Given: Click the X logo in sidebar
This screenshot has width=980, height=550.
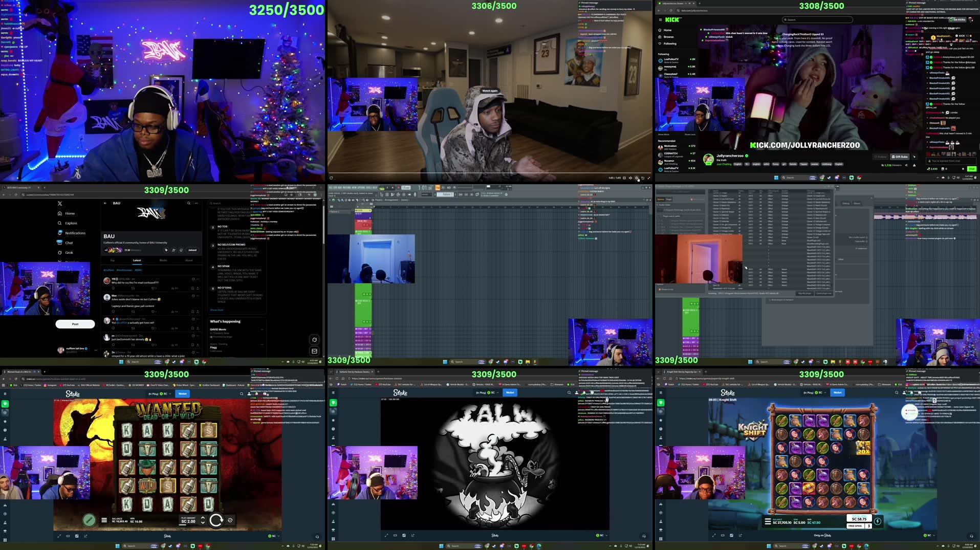Looking at the screenshot, I should (60, 204).
